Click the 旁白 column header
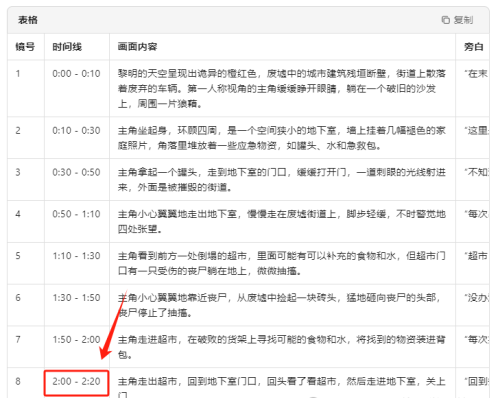The height and width of the screenshot is (398, 500). 474,47
